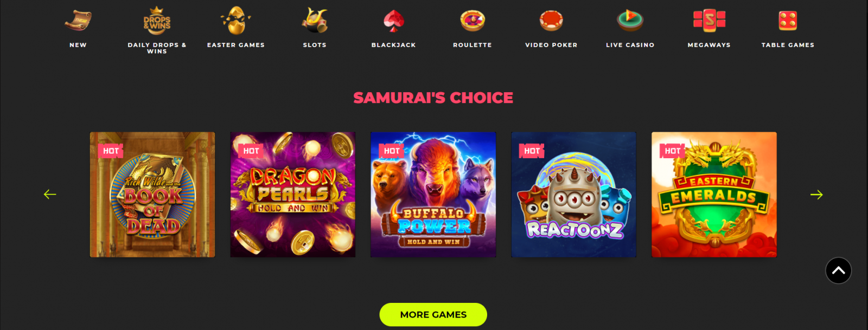Open the Video Poker chip icon
The height and width of the screenshot is (330, 868).
551,21
